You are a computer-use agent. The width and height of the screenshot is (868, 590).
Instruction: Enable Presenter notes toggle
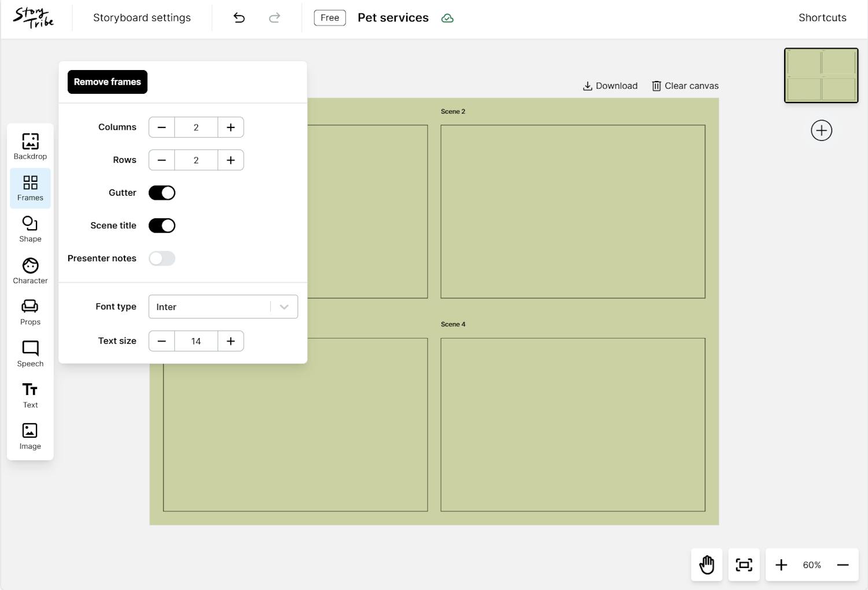coord(162,258)
